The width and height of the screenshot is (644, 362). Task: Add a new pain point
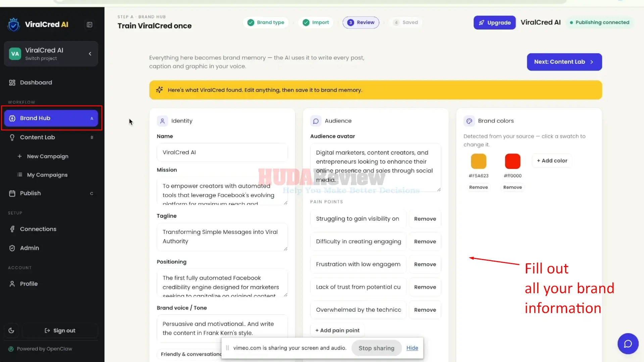click(x=337, y=330)
